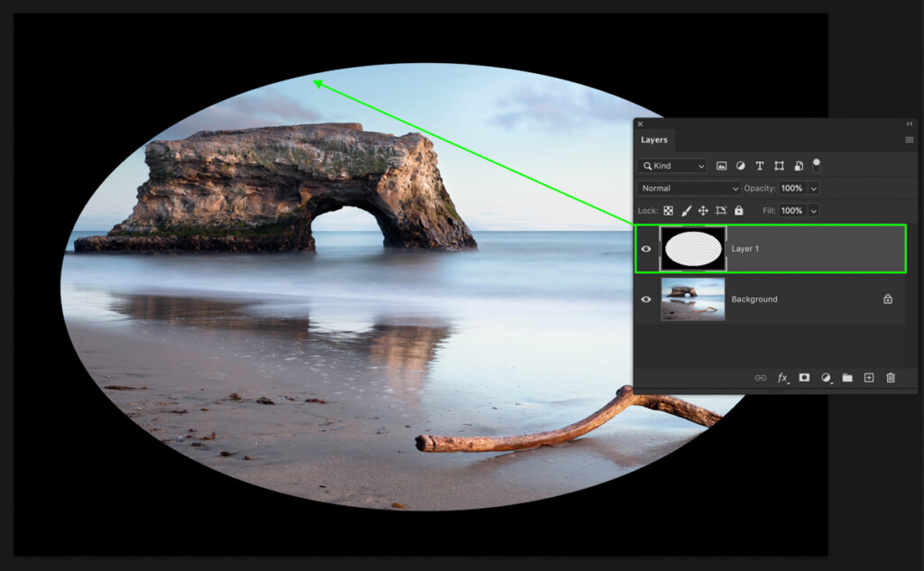Delete layer with trash icon
Image resolution: width=924 pixels, height=571 pixels.
(891, 378)
